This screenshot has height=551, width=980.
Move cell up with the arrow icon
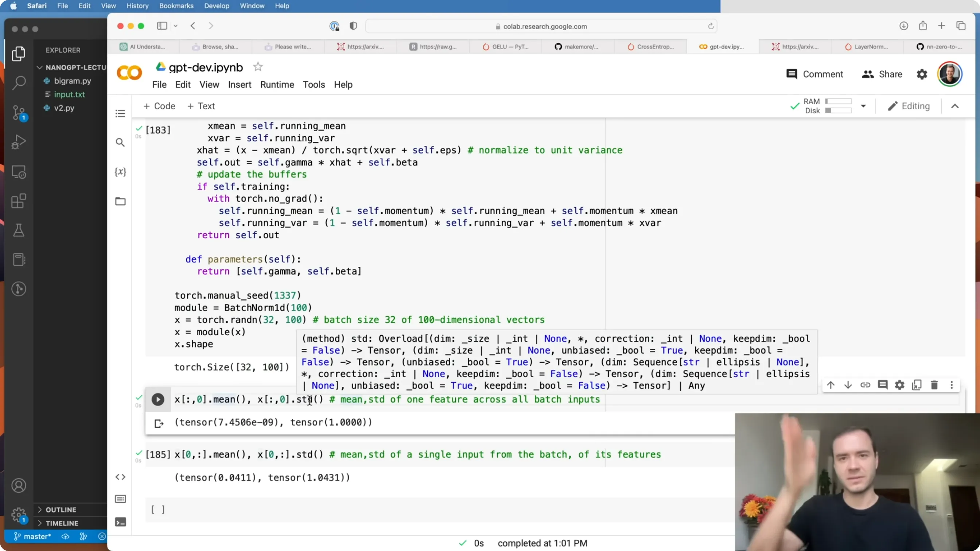831,385
